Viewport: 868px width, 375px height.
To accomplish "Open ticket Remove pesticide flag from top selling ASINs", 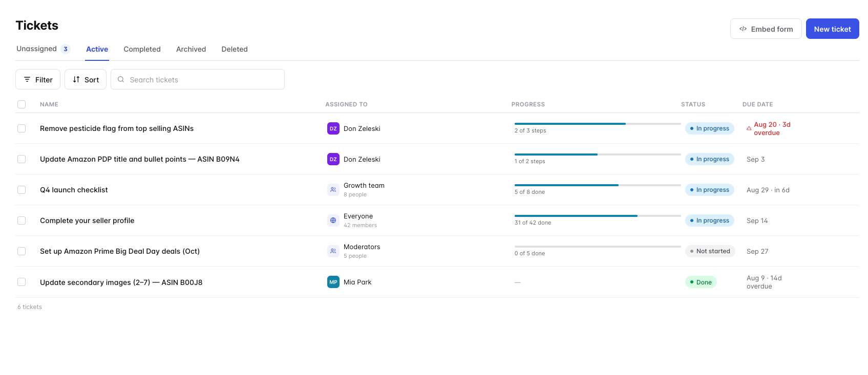I will click(117, 128).
